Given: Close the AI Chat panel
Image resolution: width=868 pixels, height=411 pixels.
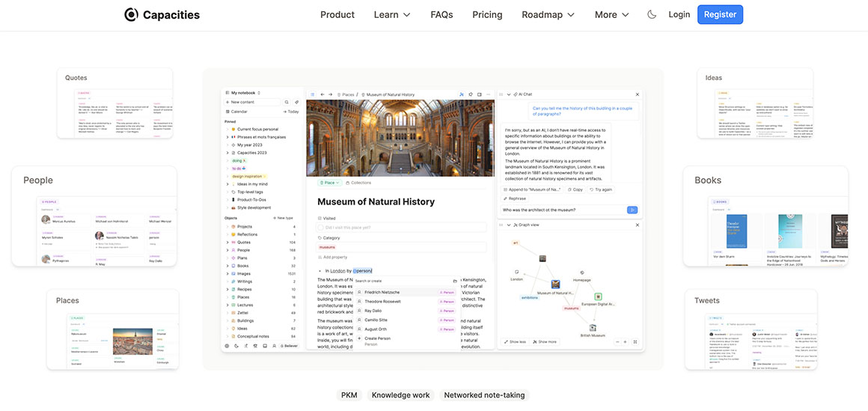Looking at the screenshot, I should [638, 94].
